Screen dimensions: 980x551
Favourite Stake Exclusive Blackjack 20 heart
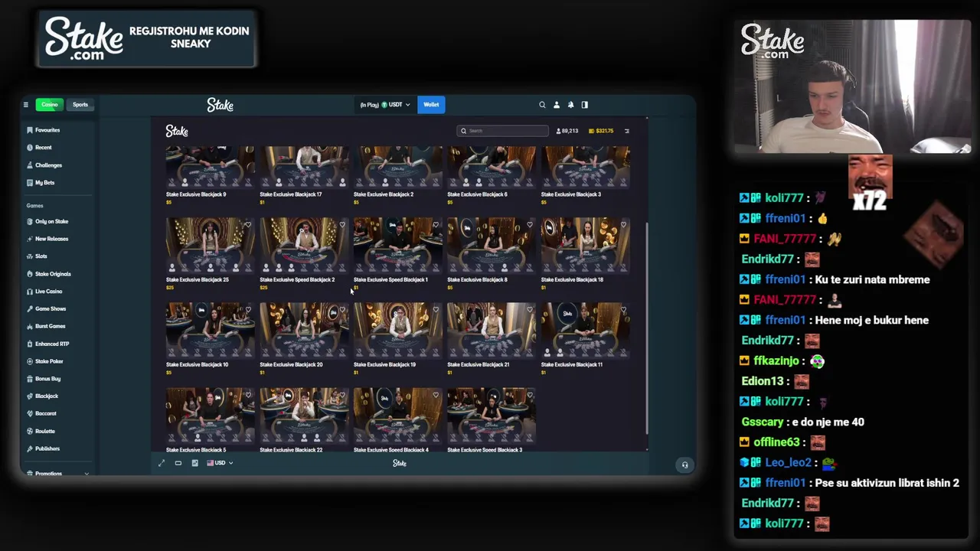[342, 310]
